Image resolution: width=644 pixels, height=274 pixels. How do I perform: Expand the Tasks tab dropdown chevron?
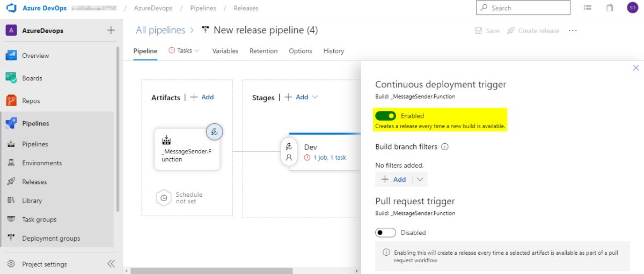(196, 50)
